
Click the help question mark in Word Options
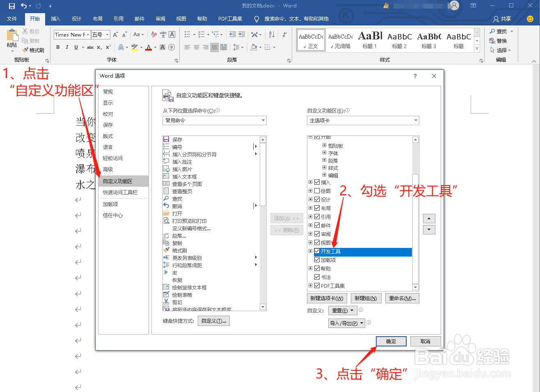pyautogui.click(x=415, y=76)
